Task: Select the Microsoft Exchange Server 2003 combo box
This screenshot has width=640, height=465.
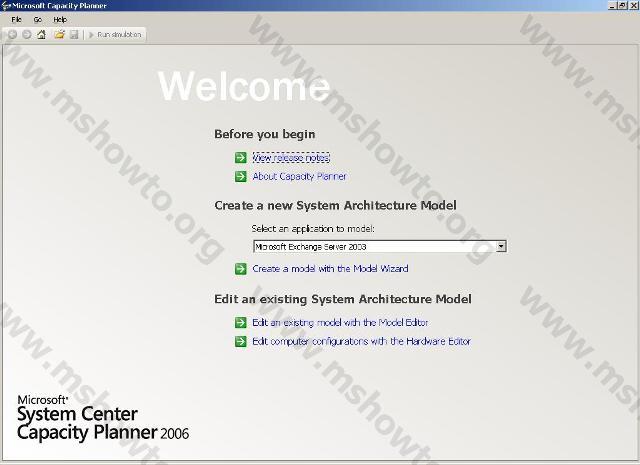Action: click(x=380, y=247)
